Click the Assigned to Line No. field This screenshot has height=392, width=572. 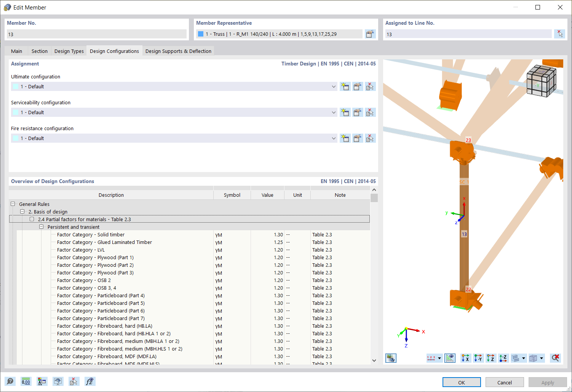coord(468,34)
